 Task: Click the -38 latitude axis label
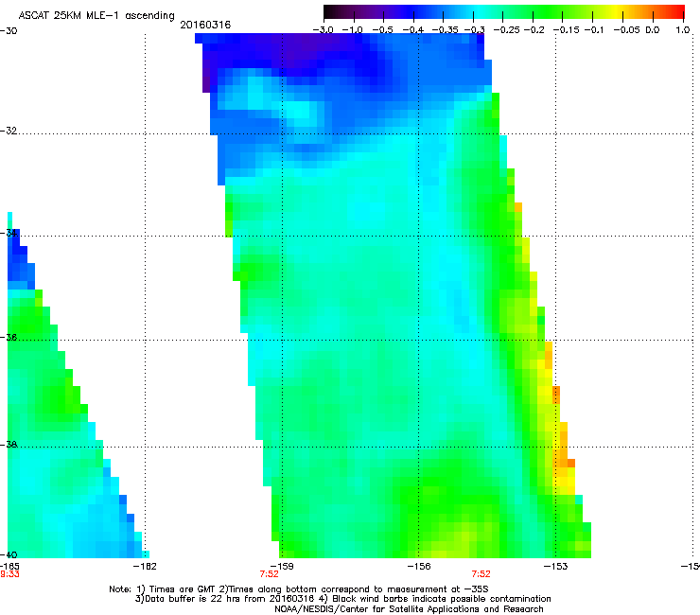tap(9, 445)
